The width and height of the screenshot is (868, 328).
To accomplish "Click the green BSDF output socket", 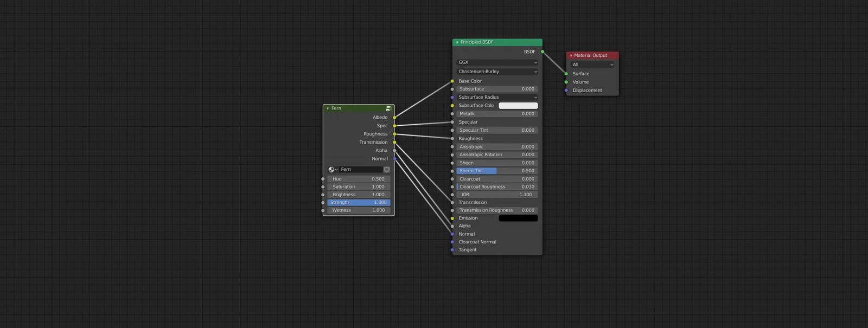I will [x=542, y=52].
